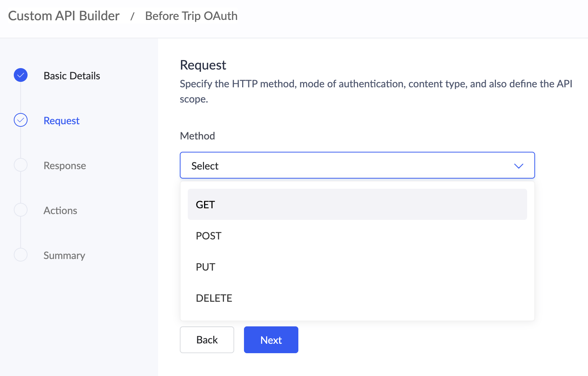The width and height of the screenshot is (588, 376).
Task: Click the Before Trip OAuth breadcrumb
Action: click(191, 16)
